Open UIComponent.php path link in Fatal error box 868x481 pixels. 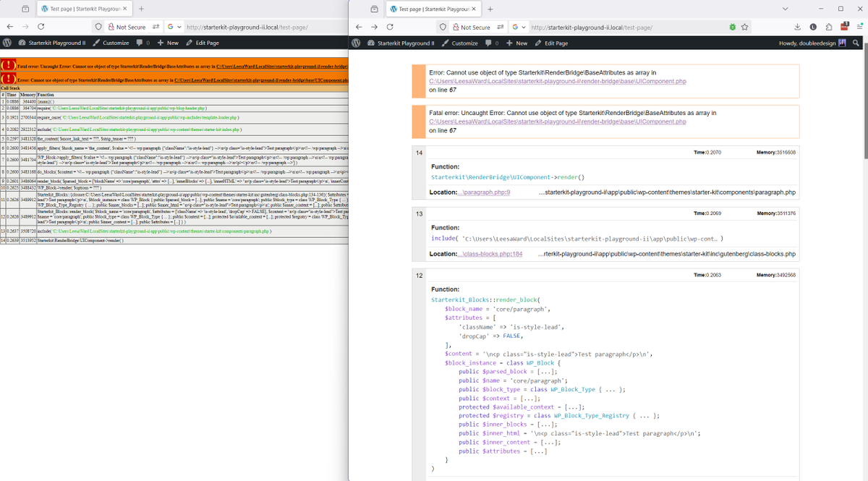point(558,122)
